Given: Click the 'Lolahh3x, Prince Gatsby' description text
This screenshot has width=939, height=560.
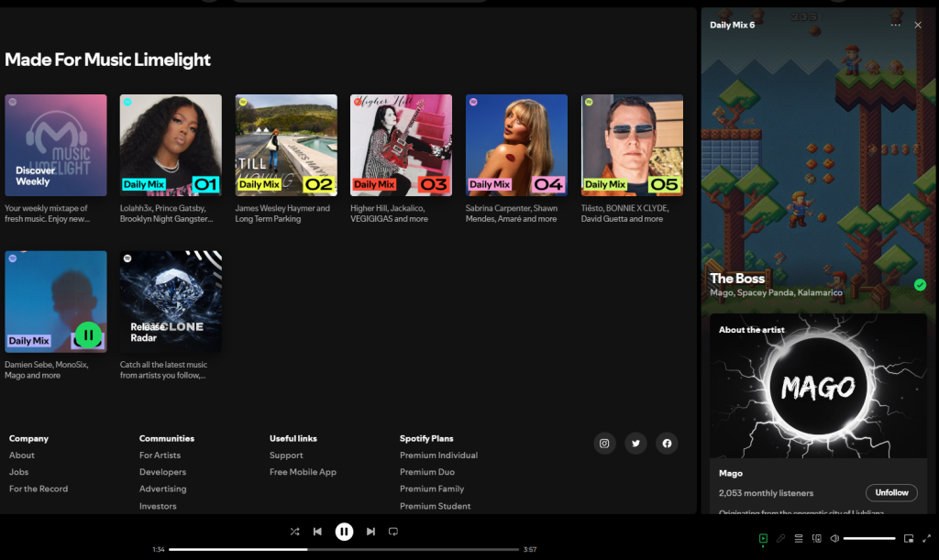Looking at the screenshot, I should pos(167,214).
